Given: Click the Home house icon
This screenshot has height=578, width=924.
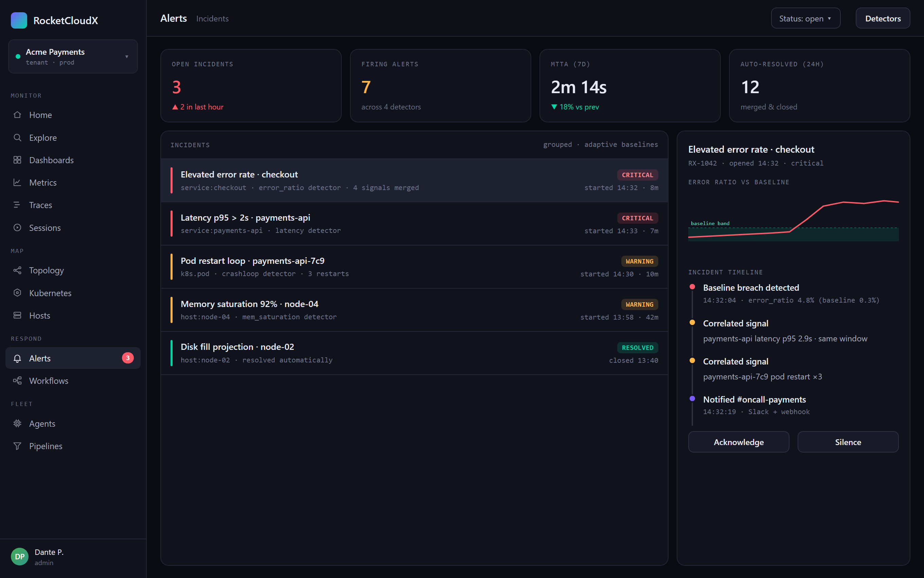Looking at the screenshot, I should point(17,115).
